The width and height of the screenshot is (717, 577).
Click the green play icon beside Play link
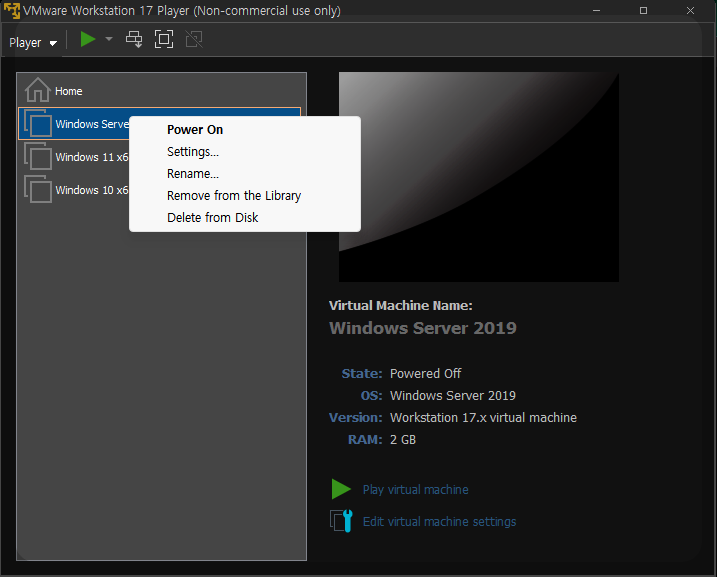pos(341,489)
